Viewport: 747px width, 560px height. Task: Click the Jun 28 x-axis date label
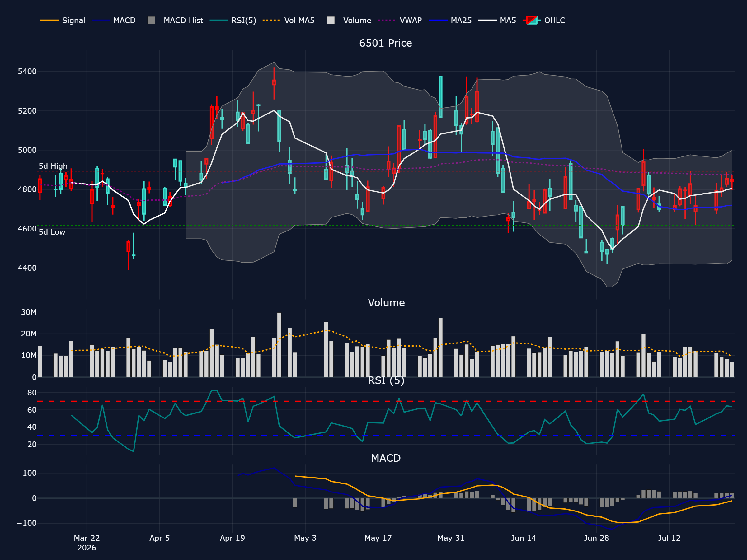point(596,538)
